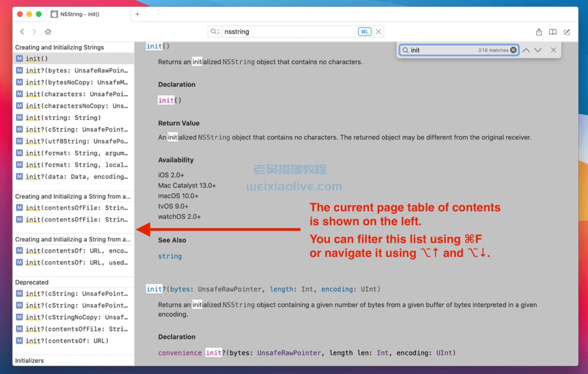Jump to previous find match
Screen dimensions: 588x374
[526, 50]
